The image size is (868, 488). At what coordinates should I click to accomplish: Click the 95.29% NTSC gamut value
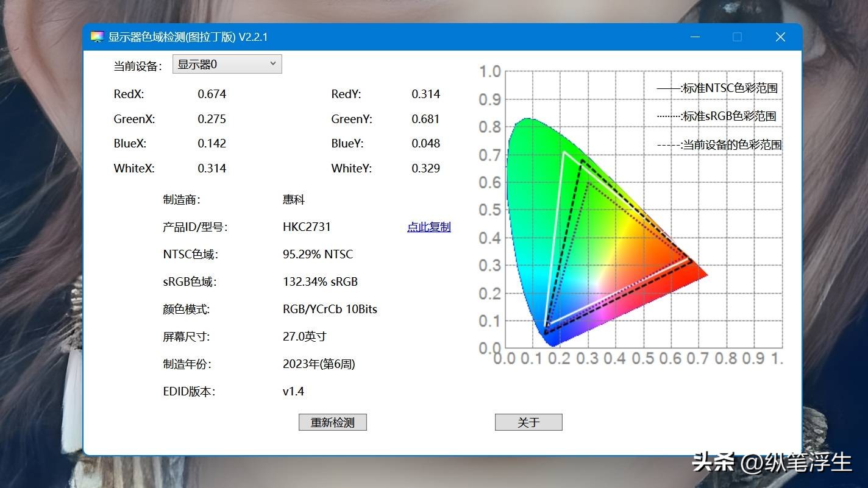318,254
